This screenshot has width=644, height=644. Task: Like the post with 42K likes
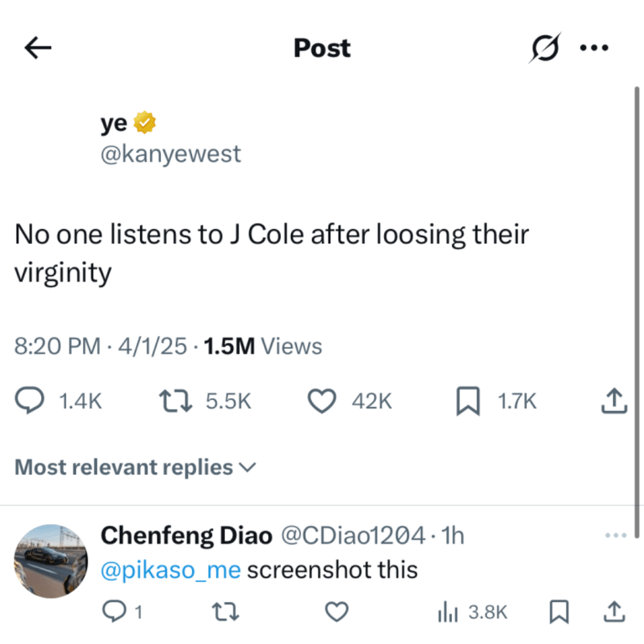(x=323, y=402)
